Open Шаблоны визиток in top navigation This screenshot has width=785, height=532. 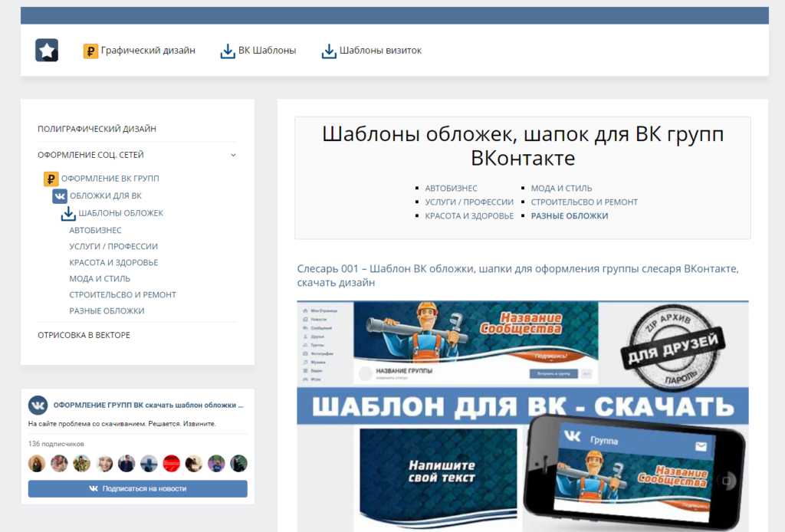[x=380, y=51]
